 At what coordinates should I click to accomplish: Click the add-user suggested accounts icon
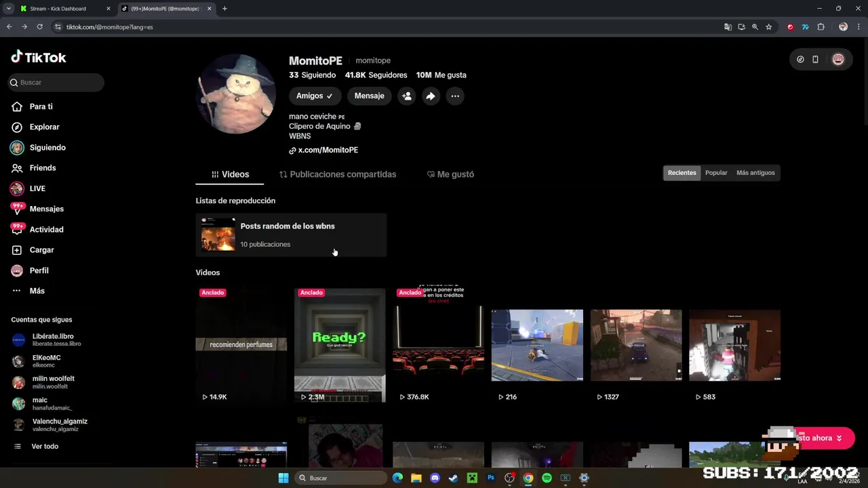pos(406,96)
